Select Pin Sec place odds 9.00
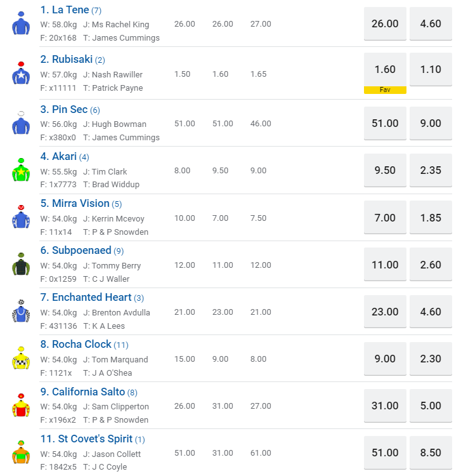The width and height of the screenshot is (461, 476). click(x=431, y=123)
